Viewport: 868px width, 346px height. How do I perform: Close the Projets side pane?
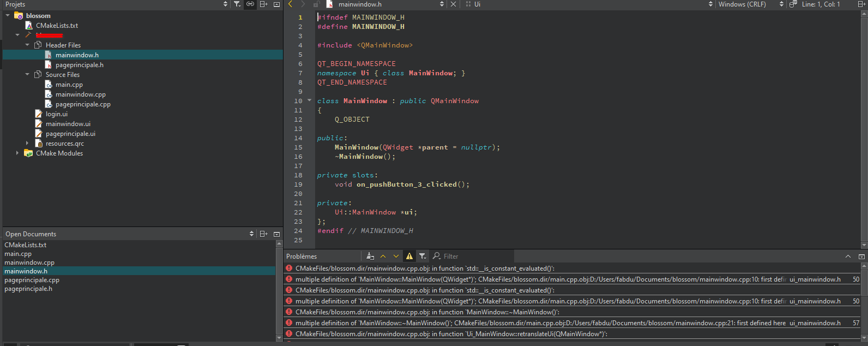pyautogui.click(x=276, y=4)
